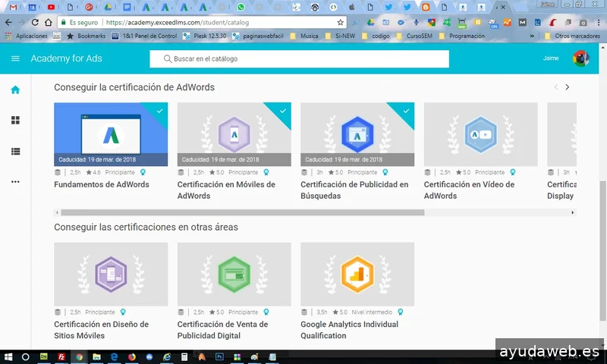Open the Certificación en Móviles de AdWords thumbnail
Viewport: 607px width, 364px height.
tap(234, 134)
